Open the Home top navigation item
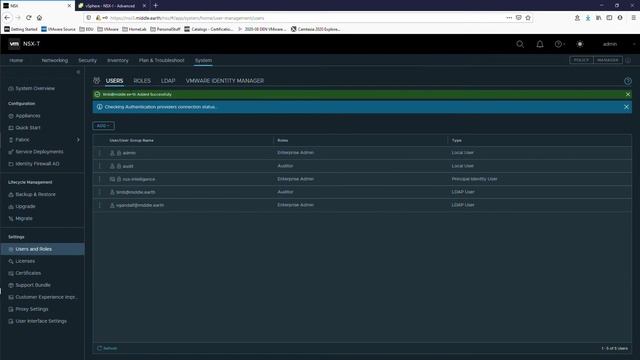The image size is (640, 360). pos(16,60)
